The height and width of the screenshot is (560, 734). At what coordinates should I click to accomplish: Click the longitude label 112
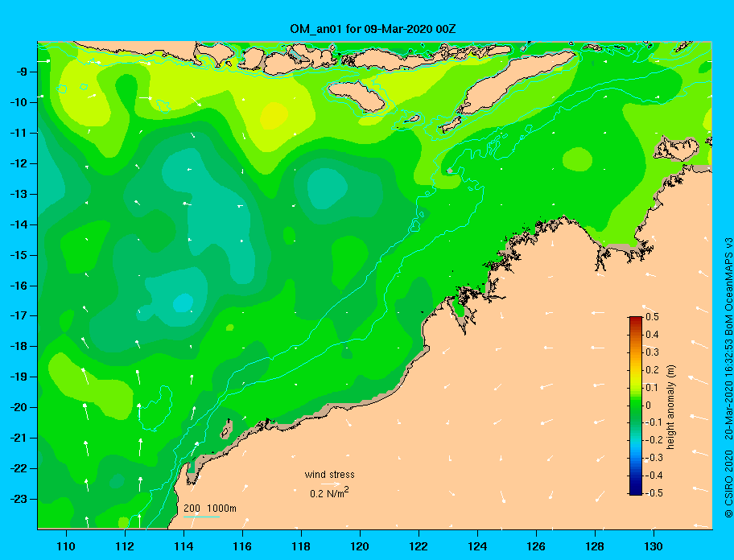[125, 546]
